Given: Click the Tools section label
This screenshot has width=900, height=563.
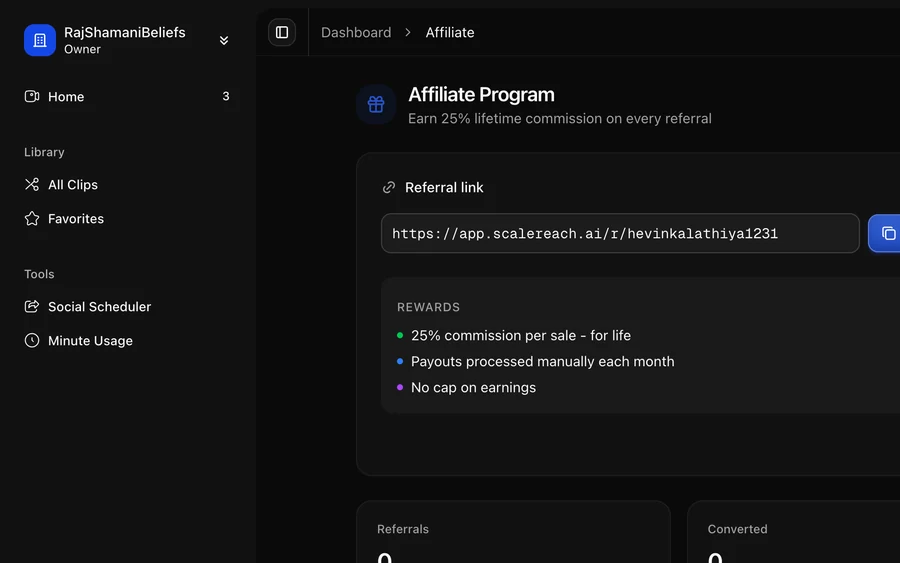Looking at the screenshot, I should coord(39,274).
